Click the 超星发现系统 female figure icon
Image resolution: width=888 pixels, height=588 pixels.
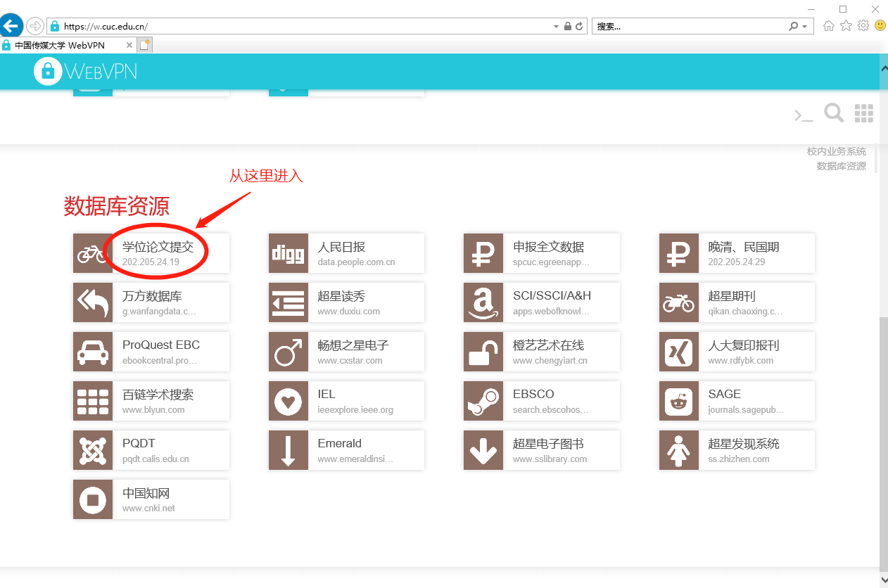tap(679, 450)
